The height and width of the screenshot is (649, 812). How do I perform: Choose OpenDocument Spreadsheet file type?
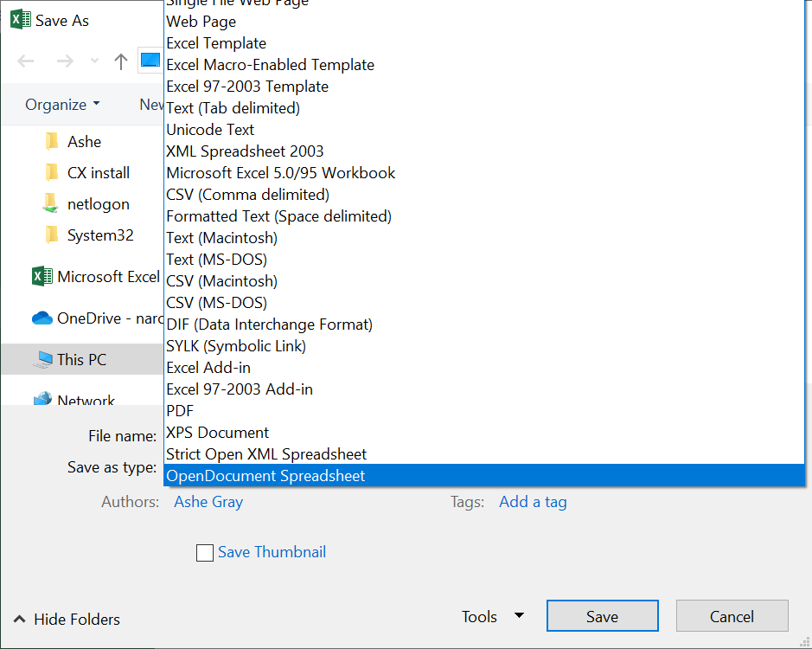pyautogui.click(x=484, y=475)
